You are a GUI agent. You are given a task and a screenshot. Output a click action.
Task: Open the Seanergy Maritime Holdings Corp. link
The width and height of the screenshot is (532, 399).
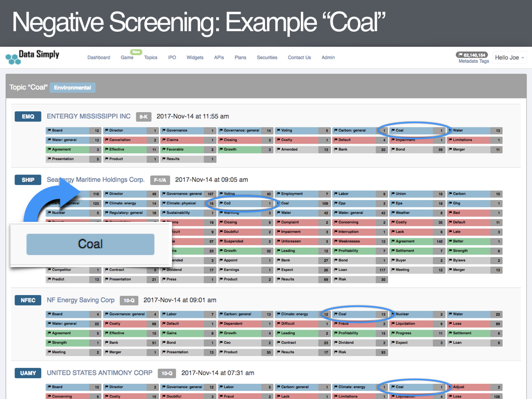click(x=96, y=179)
